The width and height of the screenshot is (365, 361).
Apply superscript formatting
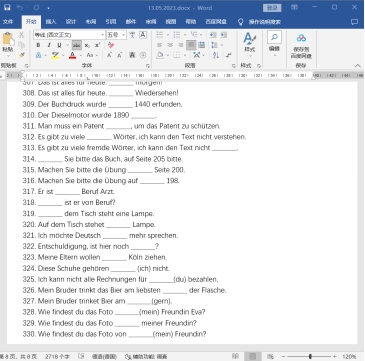[x=97, y=45]
